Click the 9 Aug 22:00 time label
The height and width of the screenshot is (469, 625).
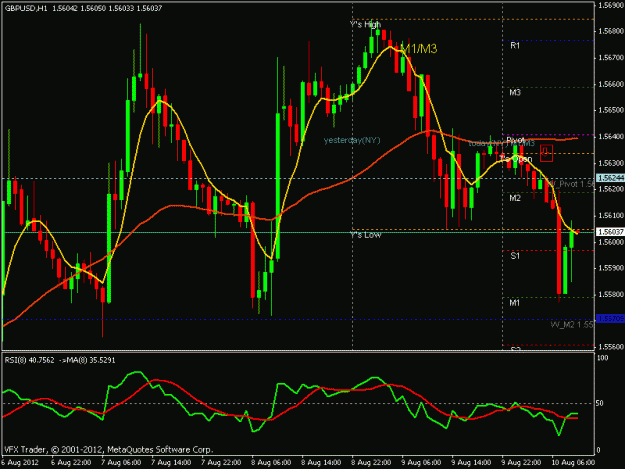click(521, 463)
